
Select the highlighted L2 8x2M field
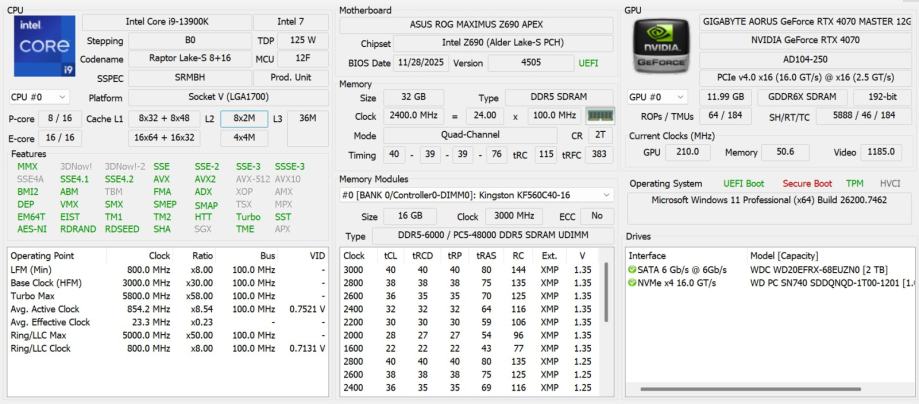tap(244, 118)
